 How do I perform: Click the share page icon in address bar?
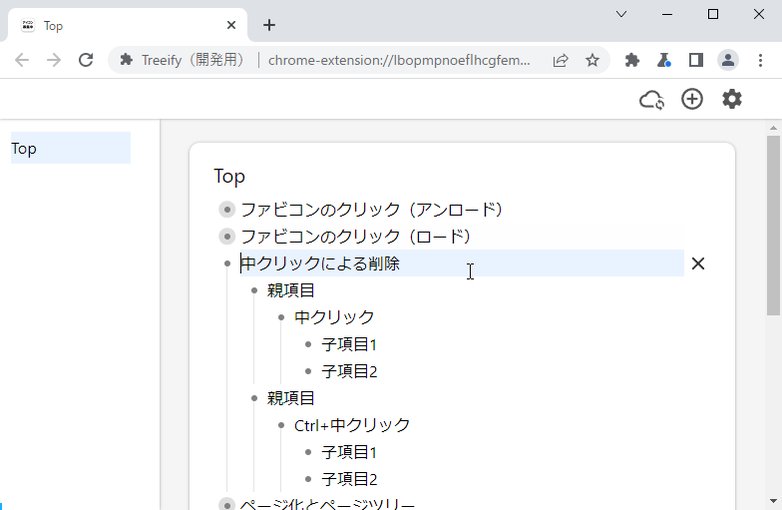pyautogui.click(x=560, y=60)
